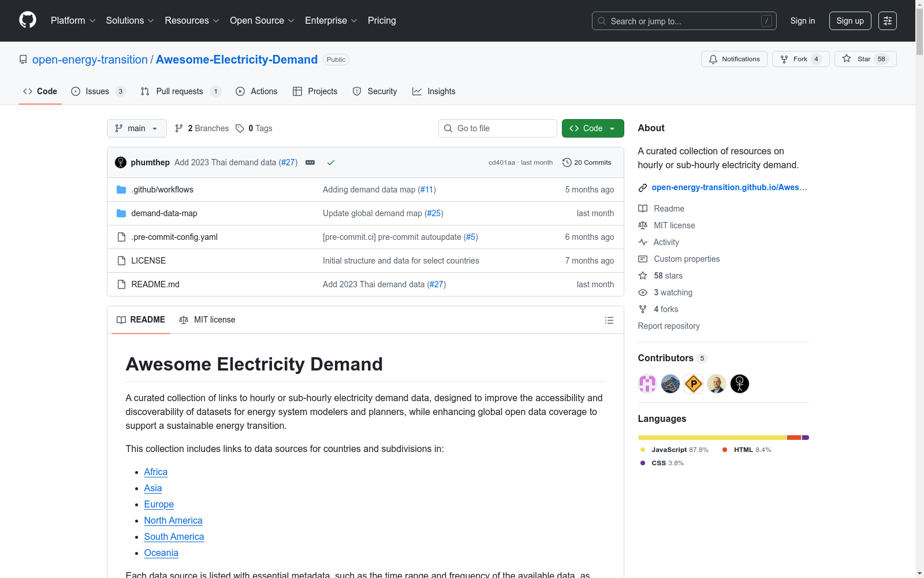Viewport: 924px width, 578px height.
Task: Select the README tab in file viewer
Action: pos(141,320)
